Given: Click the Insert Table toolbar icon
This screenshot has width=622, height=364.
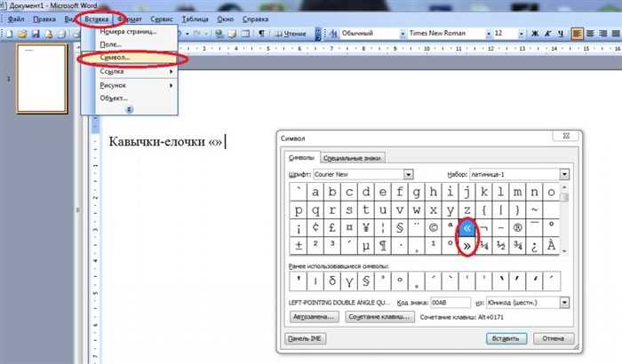Looking at the screenshot, I should tap(245, 34).
